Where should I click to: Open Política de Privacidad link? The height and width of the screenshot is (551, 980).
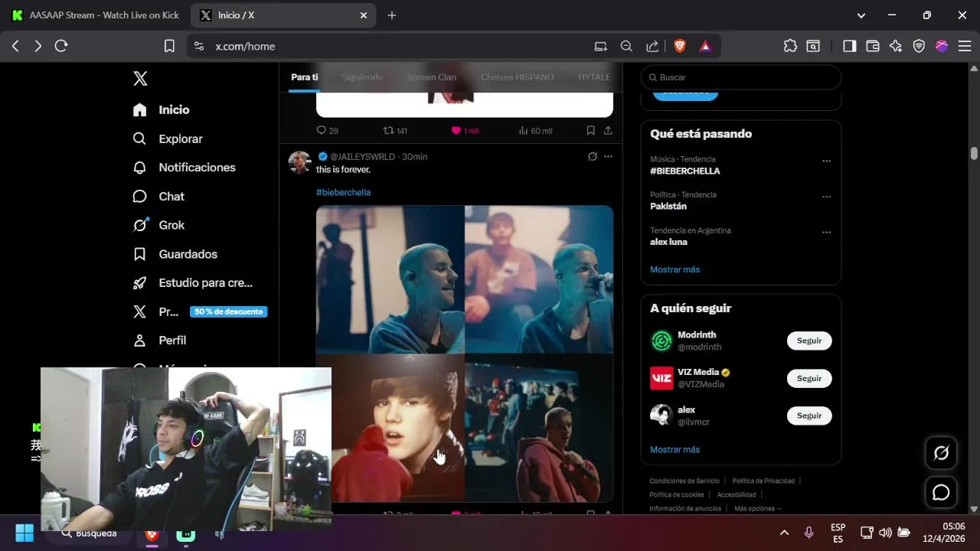[x=763, y=481]
